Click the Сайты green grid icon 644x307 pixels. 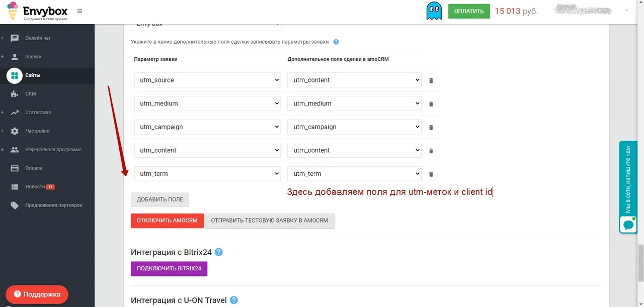click(15, 75)
